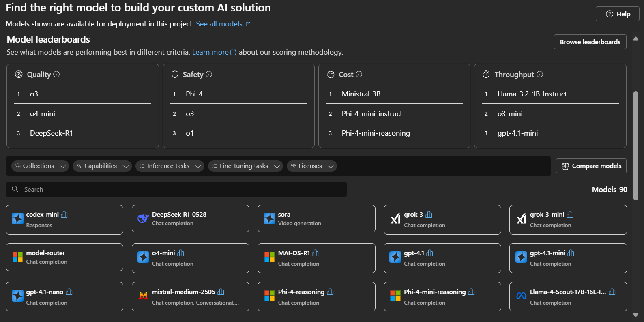Viewport: 644px width, 322px height.
Task: Open the sora Video generation card
Action: [316, 219]
